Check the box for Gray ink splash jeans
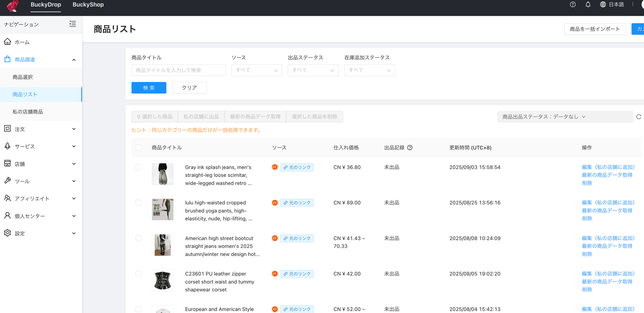 (139, 167)
